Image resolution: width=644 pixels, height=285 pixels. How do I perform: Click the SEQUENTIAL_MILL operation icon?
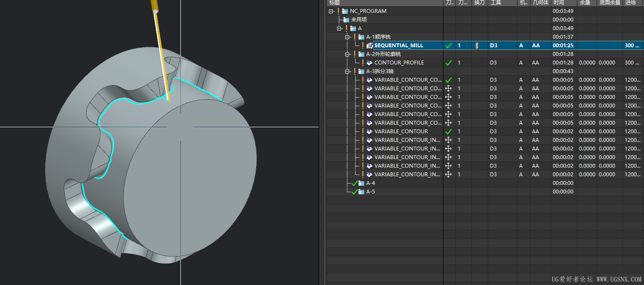click(x=369, y=46)
